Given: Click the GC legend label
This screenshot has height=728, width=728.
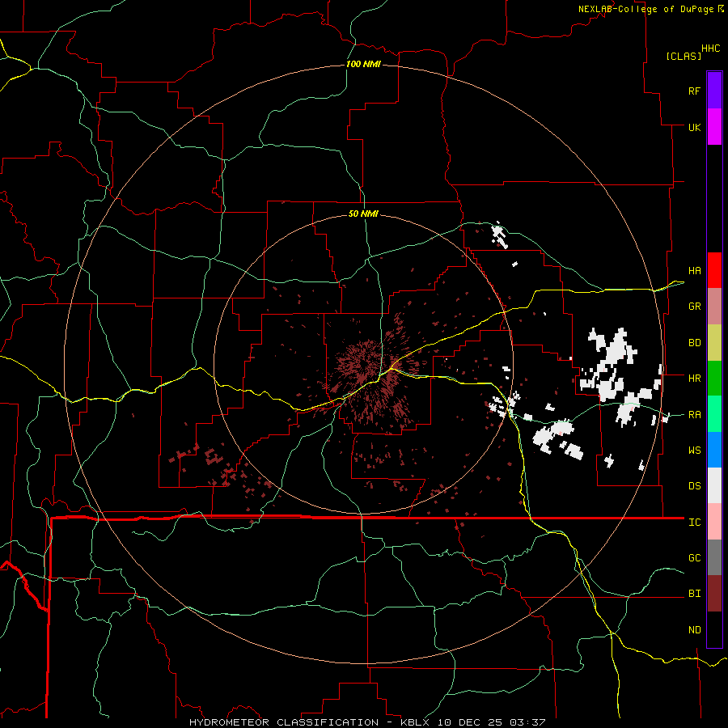Looking at the screenshot, I should click(694, 558).
